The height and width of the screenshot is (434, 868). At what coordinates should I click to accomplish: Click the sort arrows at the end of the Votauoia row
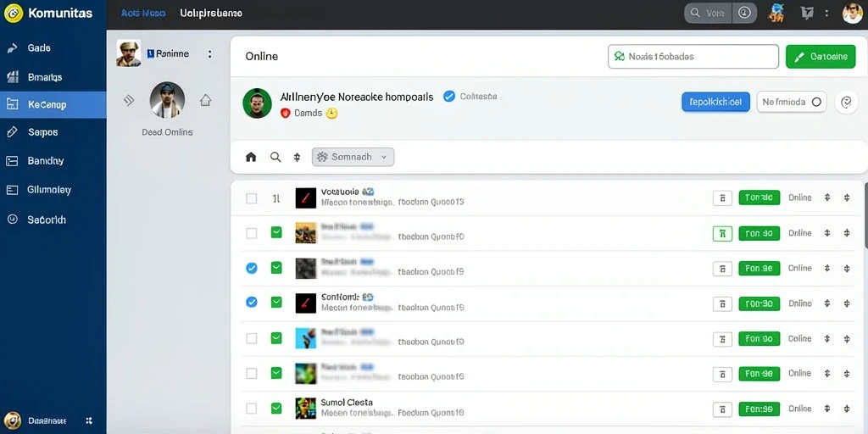coord(847,198)
